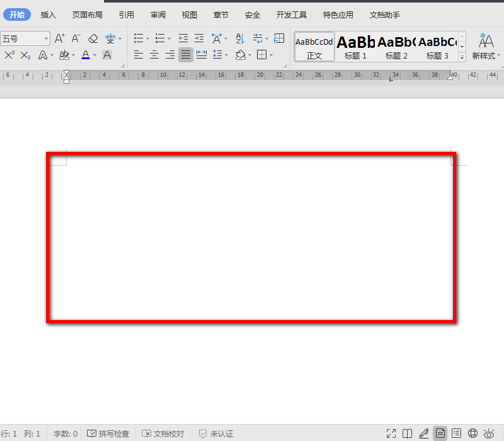Open the 页面布局 tab
This screenshot has height=441, width=504.
(x=87, y=14)
